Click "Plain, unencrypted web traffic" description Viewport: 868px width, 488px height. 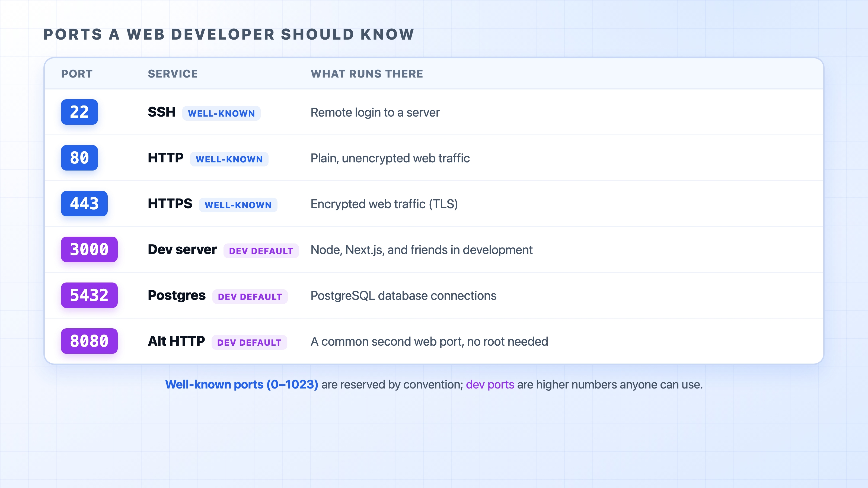390,158
